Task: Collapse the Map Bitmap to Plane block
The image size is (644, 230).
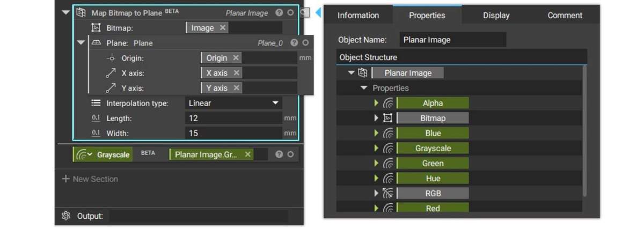Action: (x=66, y=12)
